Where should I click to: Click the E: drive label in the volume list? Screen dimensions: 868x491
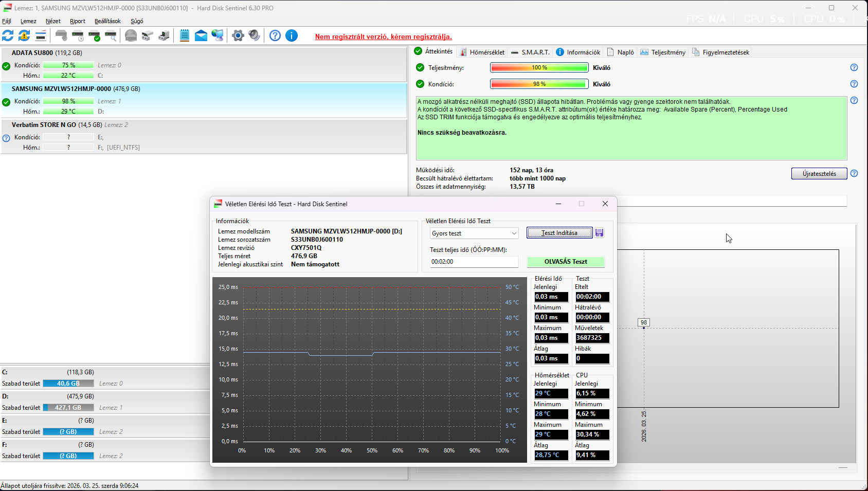5,421
